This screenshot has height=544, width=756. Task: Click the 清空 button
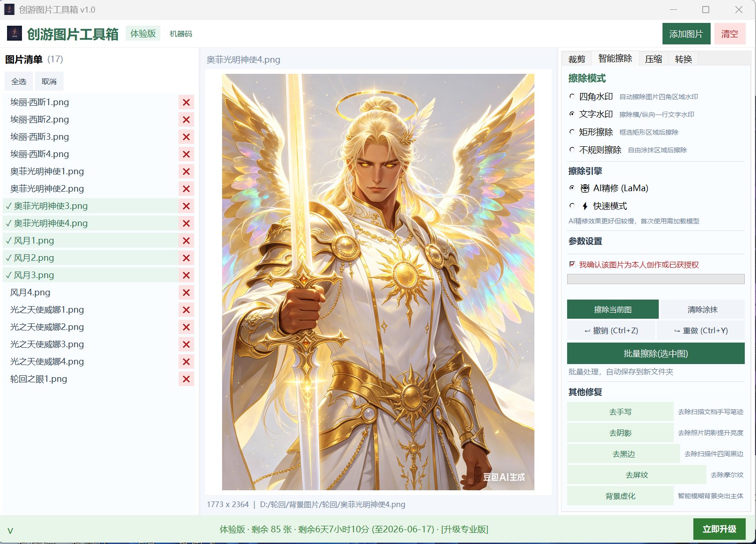coord(729,34)
